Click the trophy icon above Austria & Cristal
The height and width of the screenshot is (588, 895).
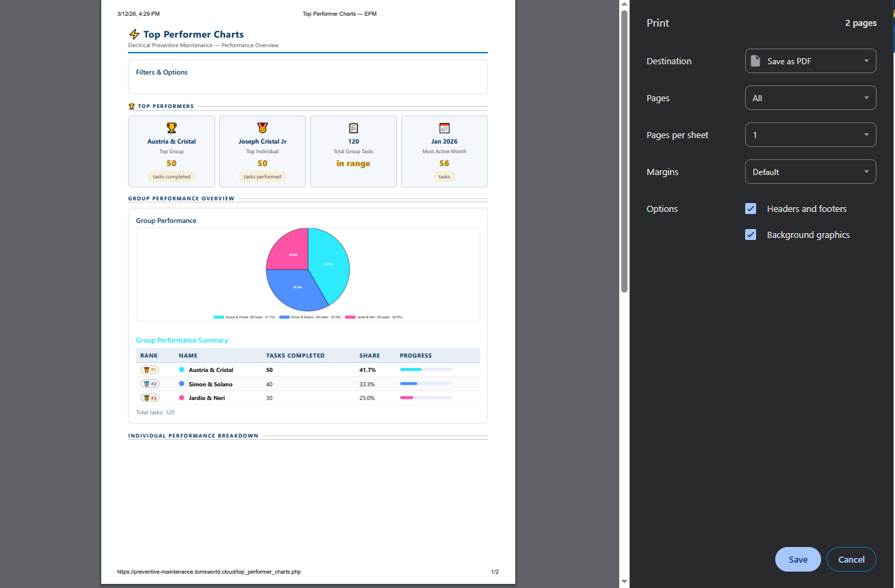coord(171,128)
